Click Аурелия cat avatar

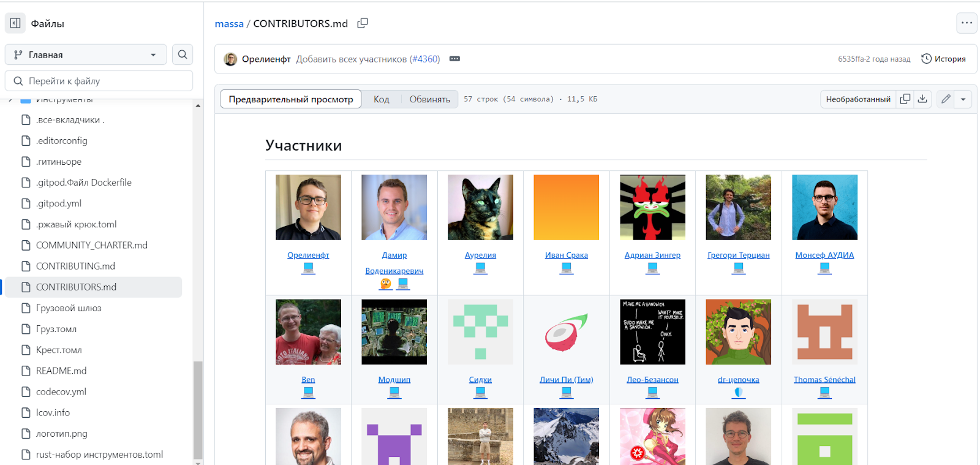(x=480, y=207)
